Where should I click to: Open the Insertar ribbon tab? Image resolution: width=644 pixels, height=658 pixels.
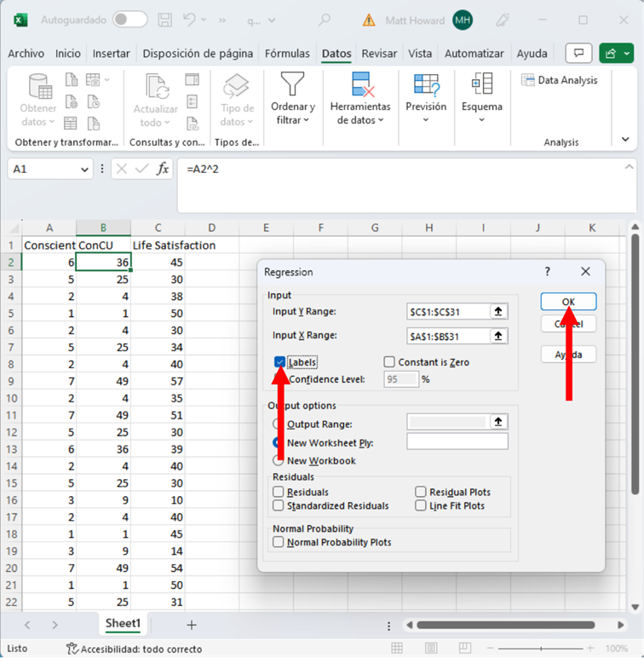point(111,54)
